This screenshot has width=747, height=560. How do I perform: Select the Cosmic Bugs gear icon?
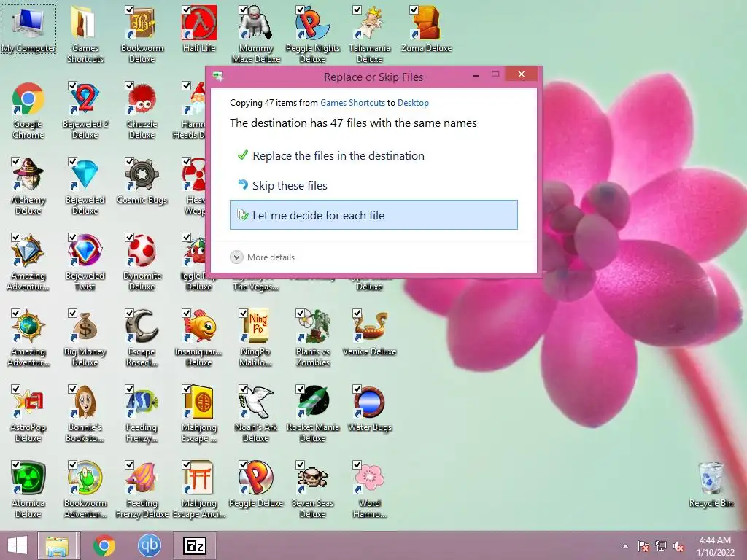coord(142,175)
